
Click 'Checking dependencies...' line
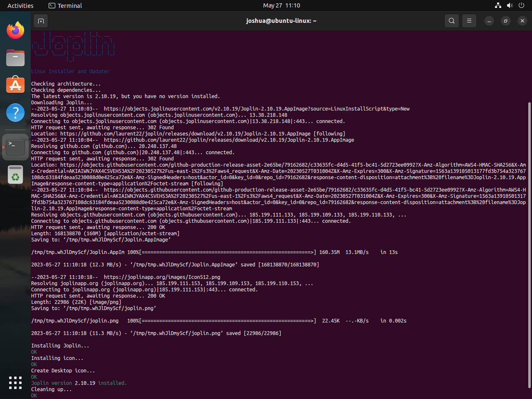click(66, 90)
